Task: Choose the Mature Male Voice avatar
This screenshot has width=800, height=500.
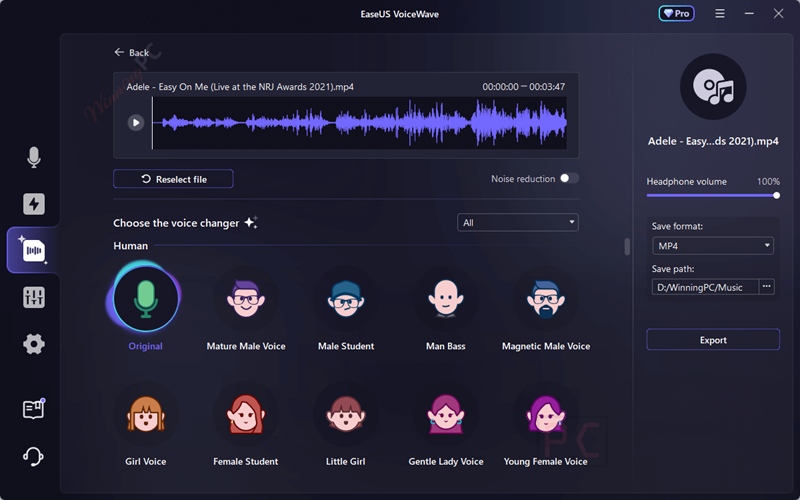Action: pos(246,299)
